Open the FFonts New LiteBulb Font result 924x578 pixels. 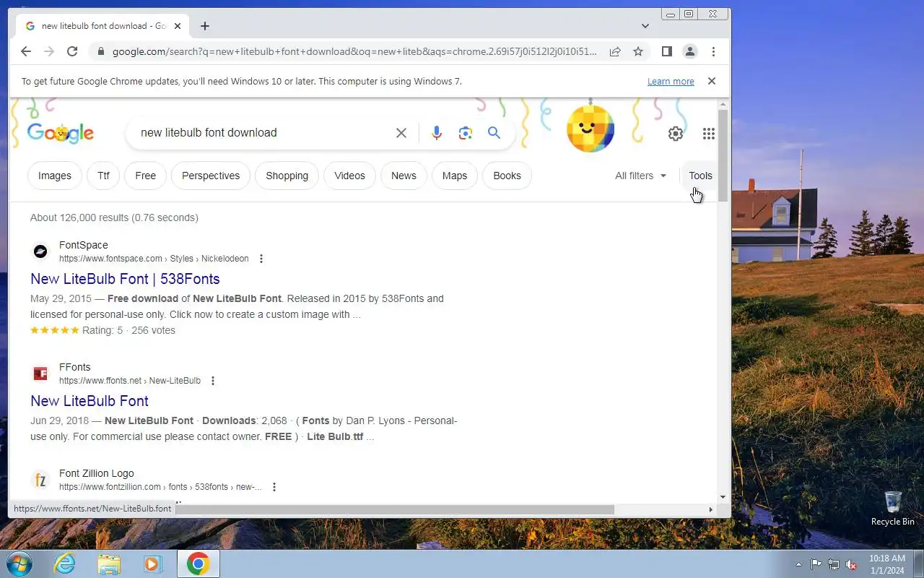[90, 401]
